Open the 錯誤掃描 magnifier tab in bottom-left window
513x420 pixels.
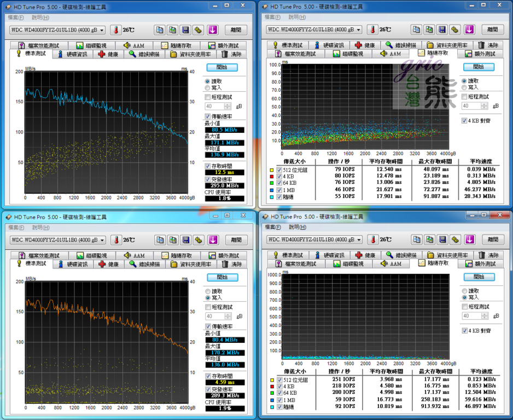tap(145, 264)
